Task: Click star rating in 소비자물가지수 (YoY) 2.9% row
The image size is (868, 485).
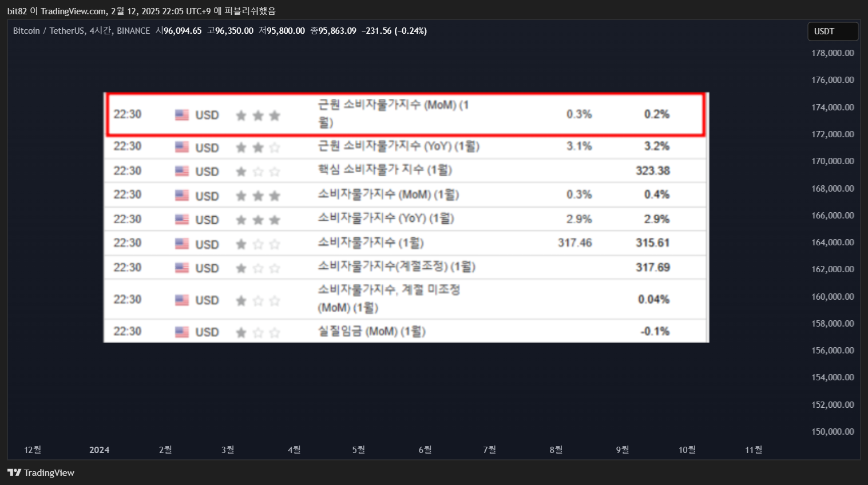Action: click(258, 220)
